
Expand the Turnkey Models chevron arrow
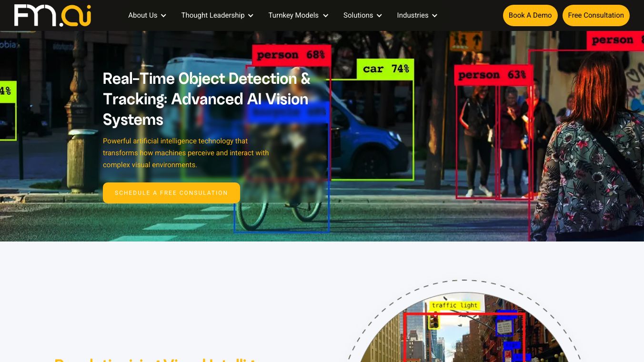[x=325, y=16]
